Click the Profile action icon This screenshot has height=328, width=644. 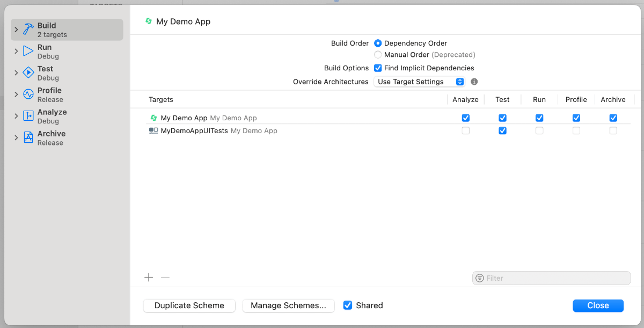point(28,93)
